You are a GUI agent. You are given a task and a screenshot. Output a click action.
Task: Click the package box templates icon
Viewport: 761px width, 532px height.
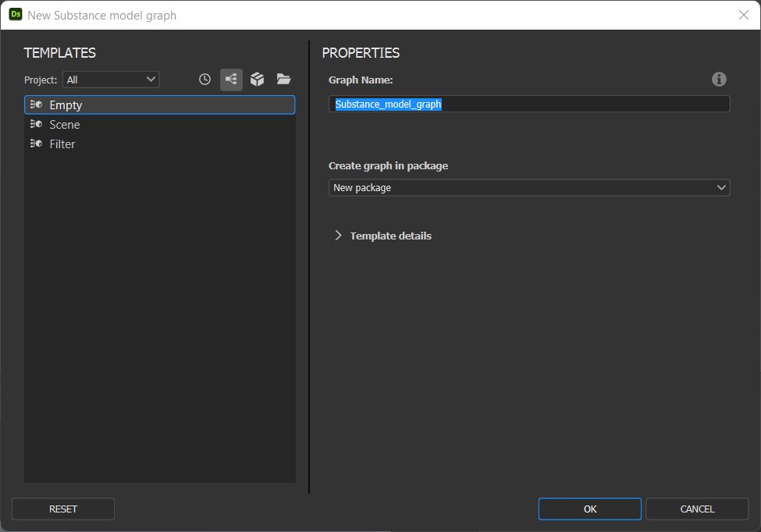point(258,80)
